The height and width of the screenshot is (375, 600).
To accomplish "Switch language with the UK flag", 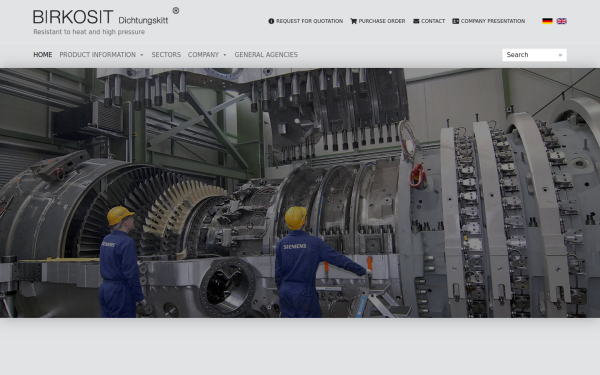I will pyautogui.click(x=562, y=21).
